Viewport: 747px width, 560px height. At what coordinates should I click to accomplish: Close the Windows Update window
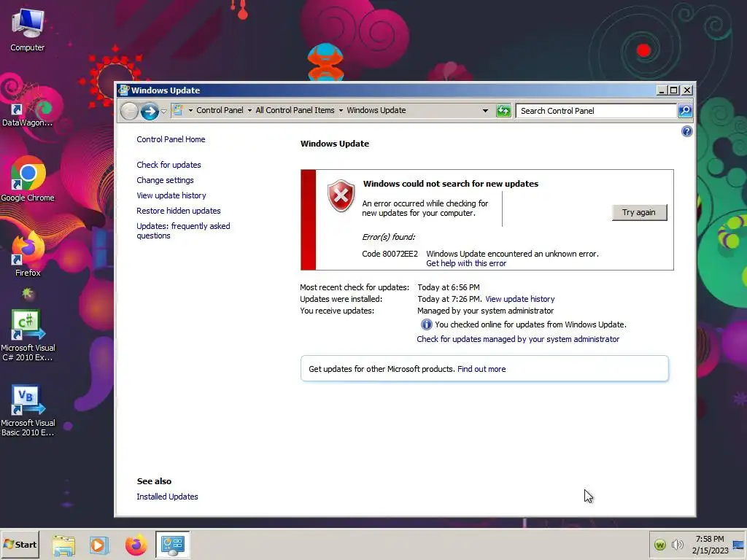click(687, 90)
